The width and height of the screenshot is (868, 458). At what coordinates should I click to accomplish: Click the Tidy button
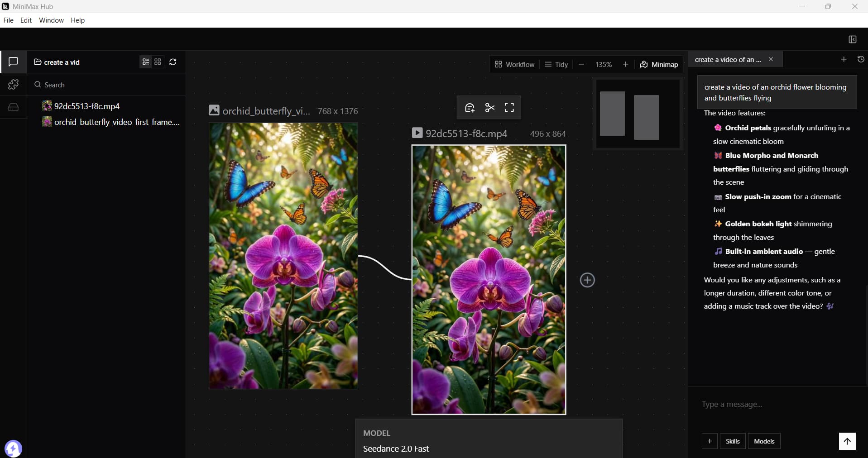click(x=556, y=65)
